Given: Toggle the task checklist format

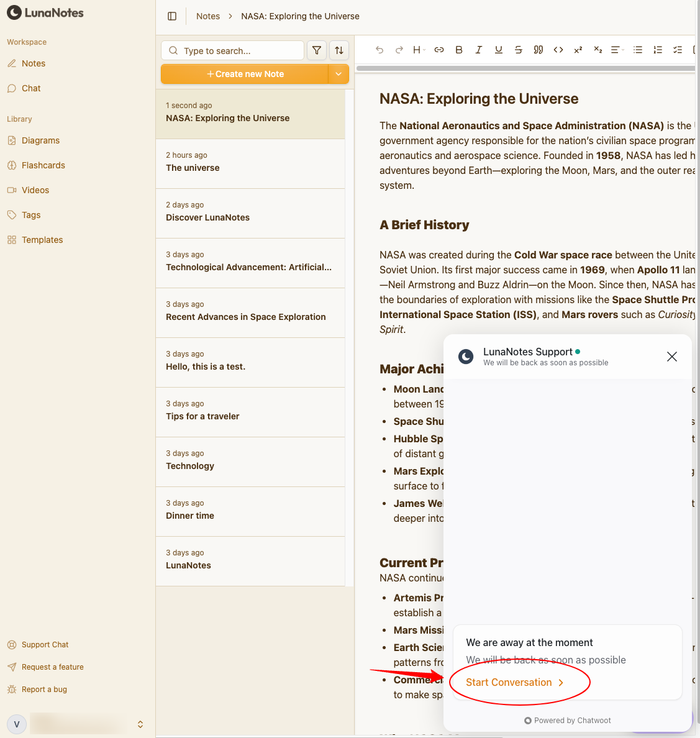Looking at the screenshot, I should [678, 50].
